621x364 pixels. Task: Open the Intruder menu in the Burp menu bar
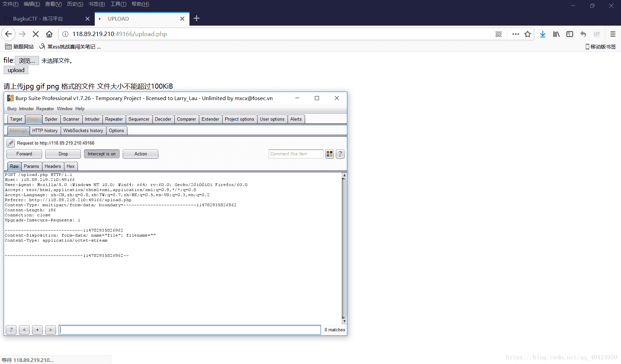(26, 109)
